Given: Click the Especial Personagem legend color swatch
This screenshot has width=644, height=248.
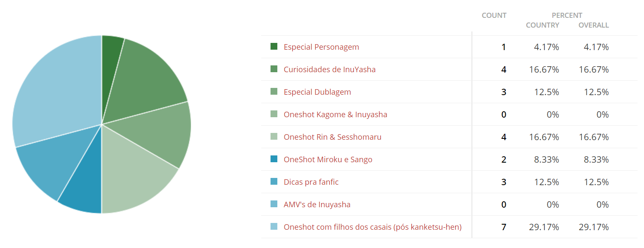Looking at the screenshot, I should tap(274, 46).
